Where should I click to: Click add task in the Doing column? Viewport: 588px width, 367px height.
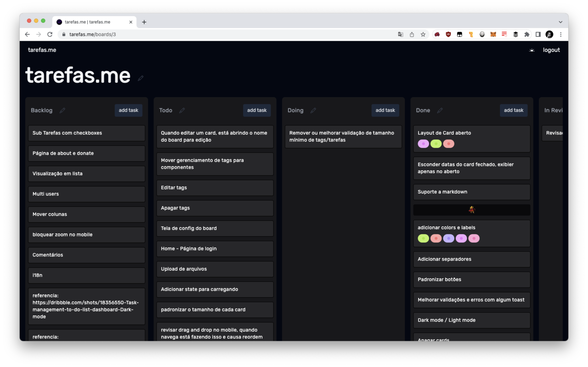click(385, 110)
